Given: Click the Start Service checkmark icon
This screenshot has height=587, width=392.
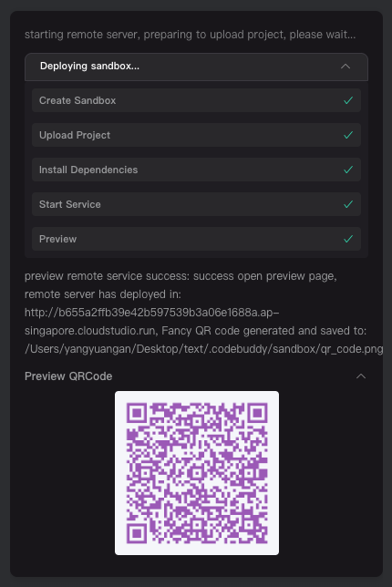Looking at the screenshot, I should click(348, 204).
